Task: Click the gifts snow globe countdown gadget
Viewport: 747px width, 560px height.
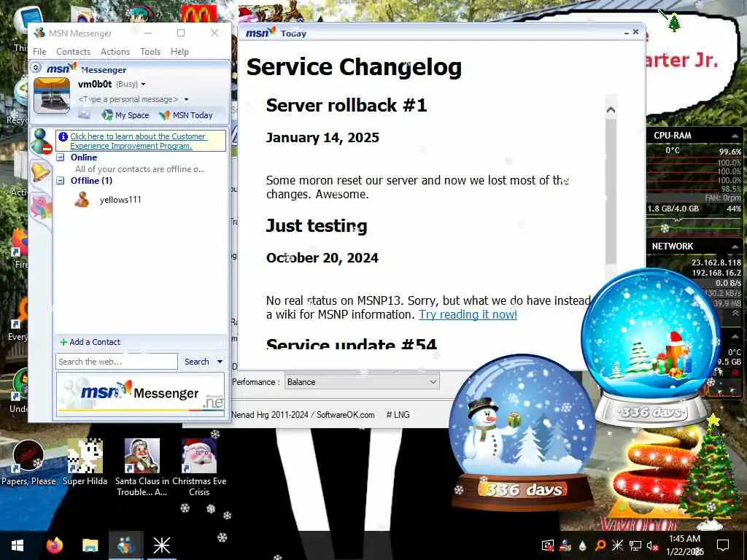Action: (x=651, y=348)
